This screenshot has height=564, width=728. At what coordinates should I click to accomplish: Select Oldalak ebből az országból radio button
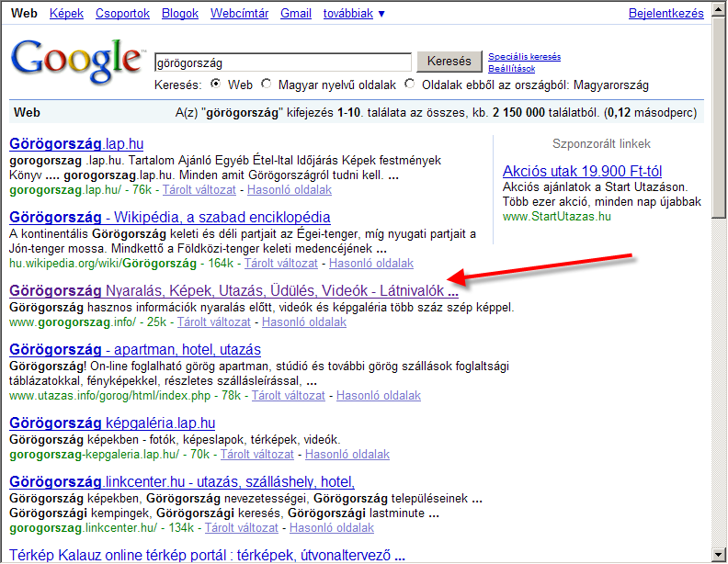tap(410, 84)
